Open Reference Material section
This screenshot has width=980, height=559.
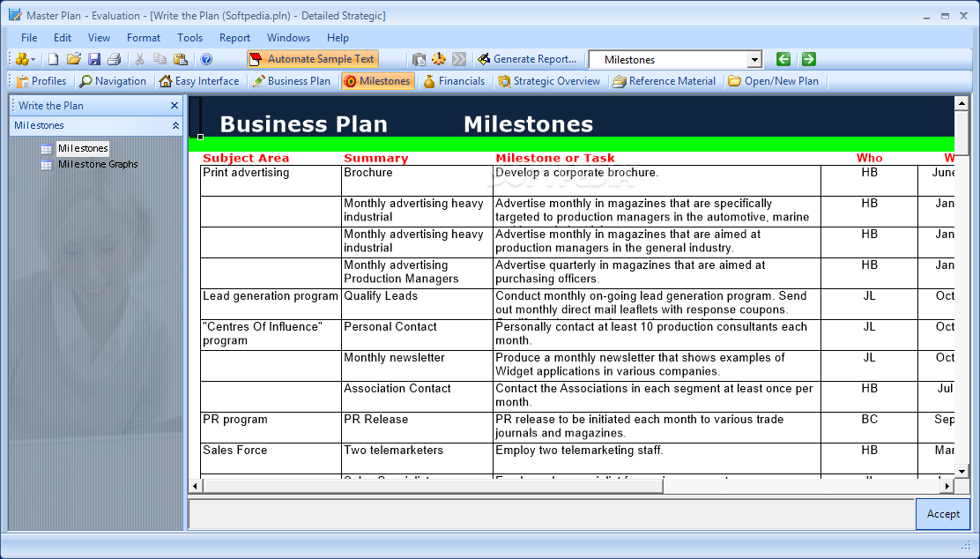(x=664, y=81)
